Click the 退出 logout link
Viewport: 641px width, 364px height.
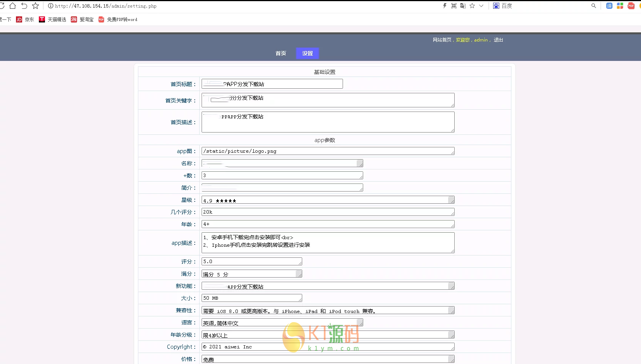(498, 40)
